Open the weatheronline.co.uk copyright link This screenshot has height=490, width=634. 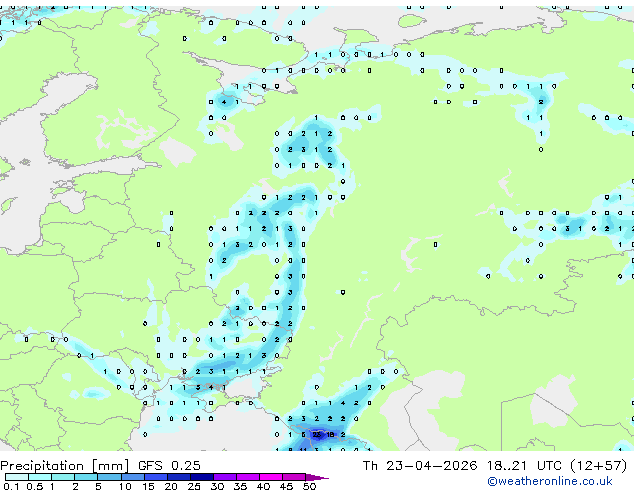(550, 481)
